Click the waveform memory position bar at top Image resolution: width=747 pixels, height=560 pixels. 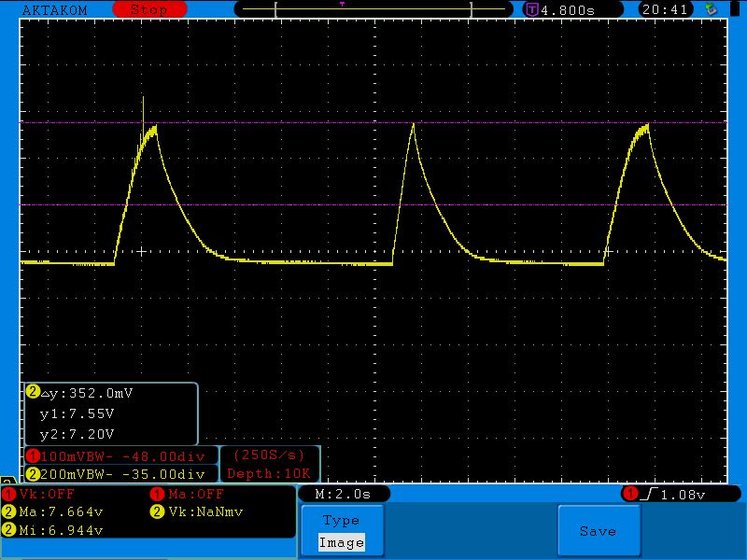pyautogui.click(x=373, y=9)
